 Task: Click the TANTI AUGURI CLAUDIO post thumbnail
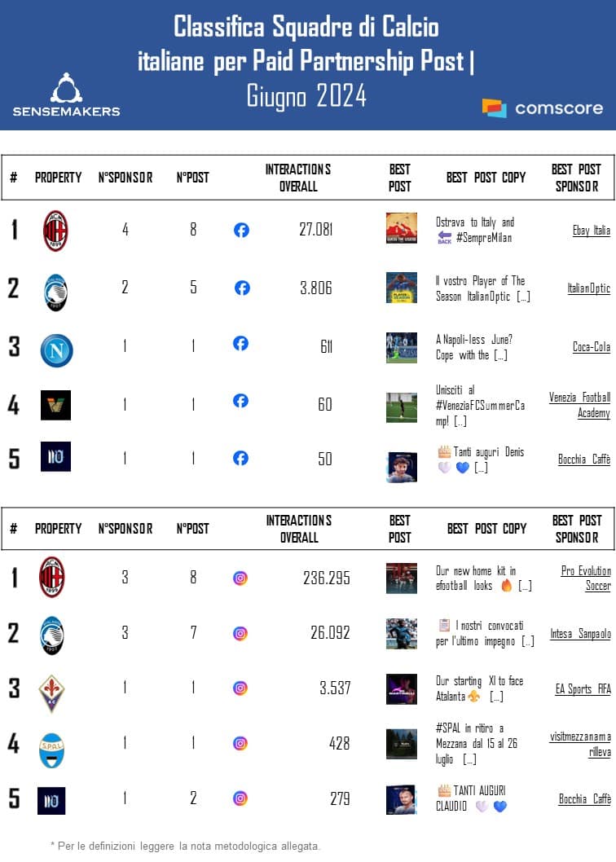click(x=401, y=798)
